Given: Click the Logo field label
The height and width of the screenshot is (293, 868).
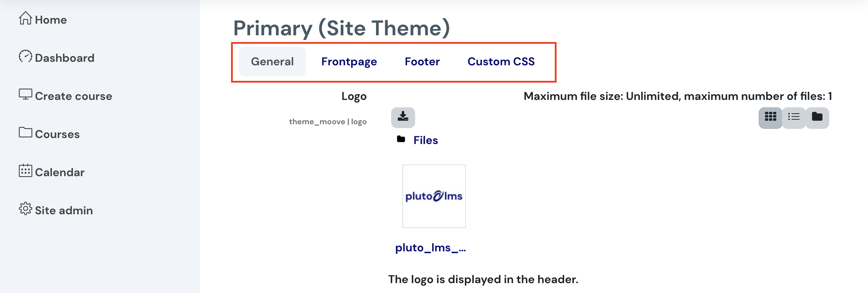Looking at the screenshot, I should tap(354, 96).
